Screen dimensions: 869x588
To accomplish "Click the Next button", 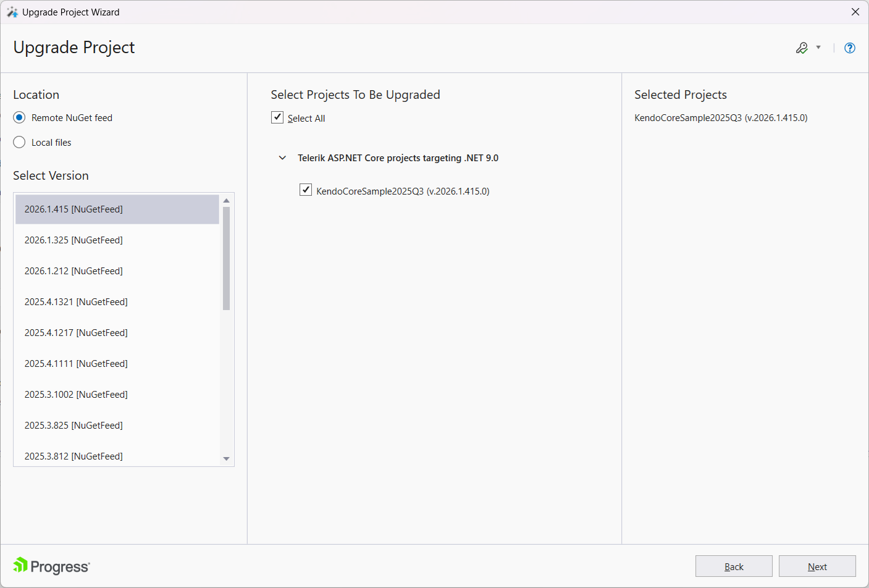I will [817, 566].
